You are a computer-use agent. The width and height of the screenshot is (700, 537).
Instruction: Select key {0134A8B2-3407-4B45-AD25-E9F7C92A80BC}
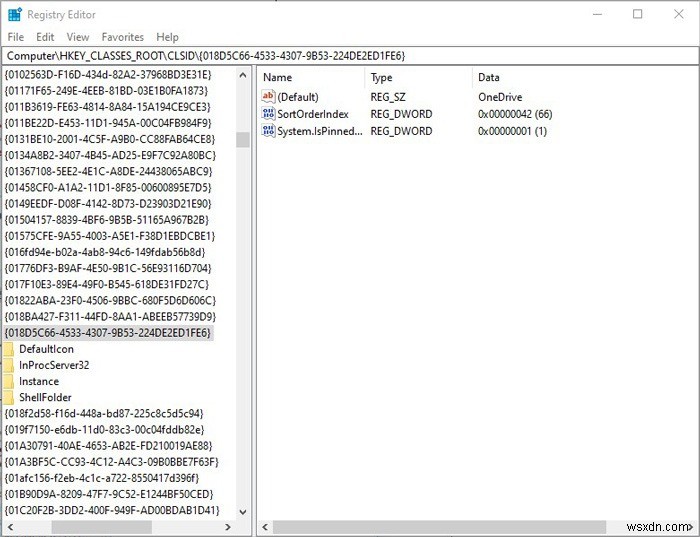(x=110, y=155)
